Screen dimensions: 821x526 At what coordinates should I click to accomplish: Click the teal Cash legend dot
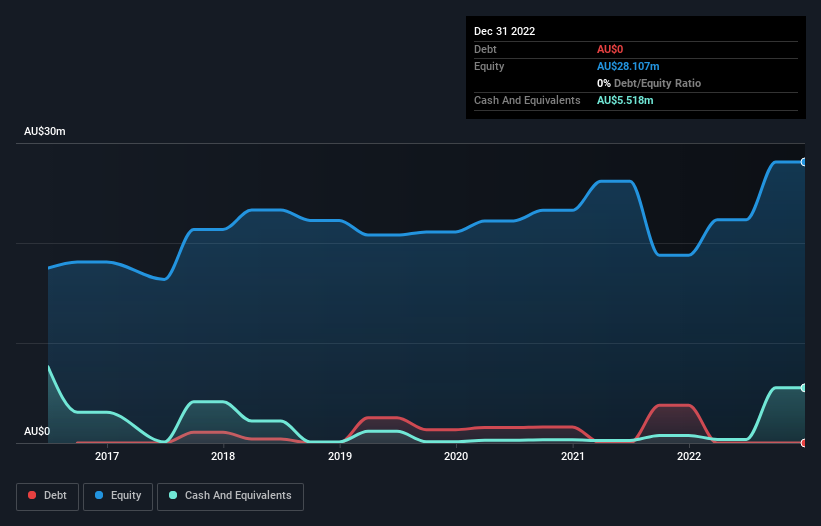click(173, 495)
